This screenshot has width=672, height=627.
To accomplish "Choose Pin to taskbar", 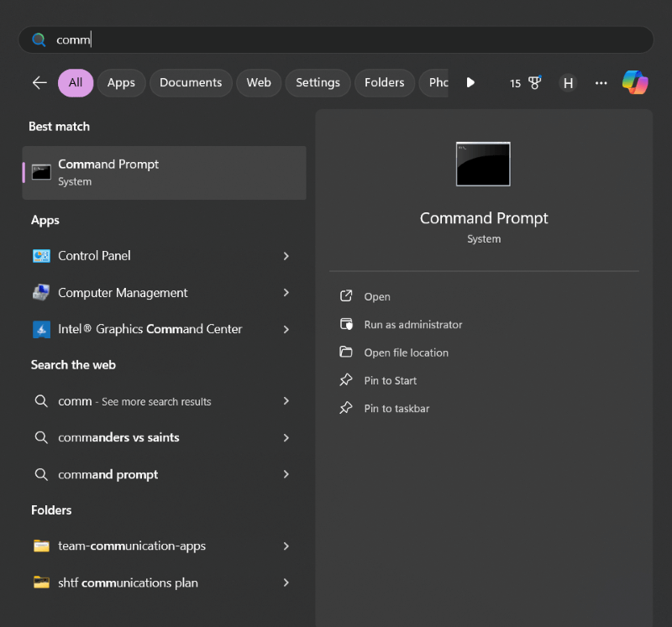I will (396, 409).
